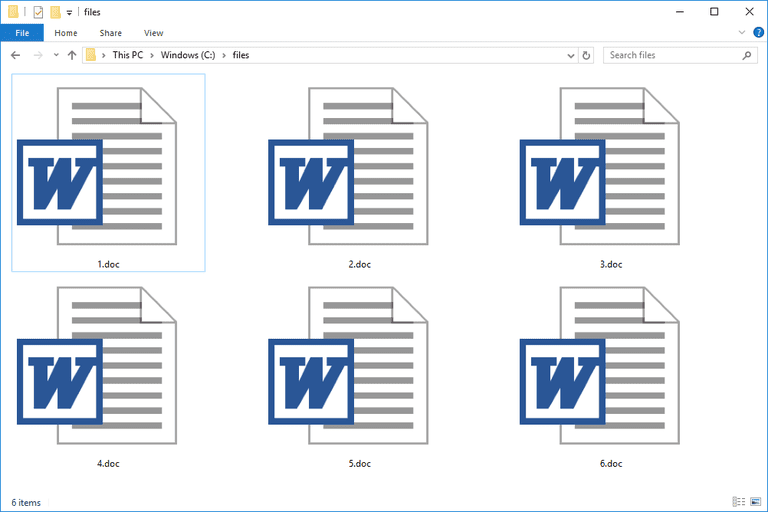Click files in the breadcrumb path
The height and width of the screenshot is (512, 768).
click(x=241, y=55)
